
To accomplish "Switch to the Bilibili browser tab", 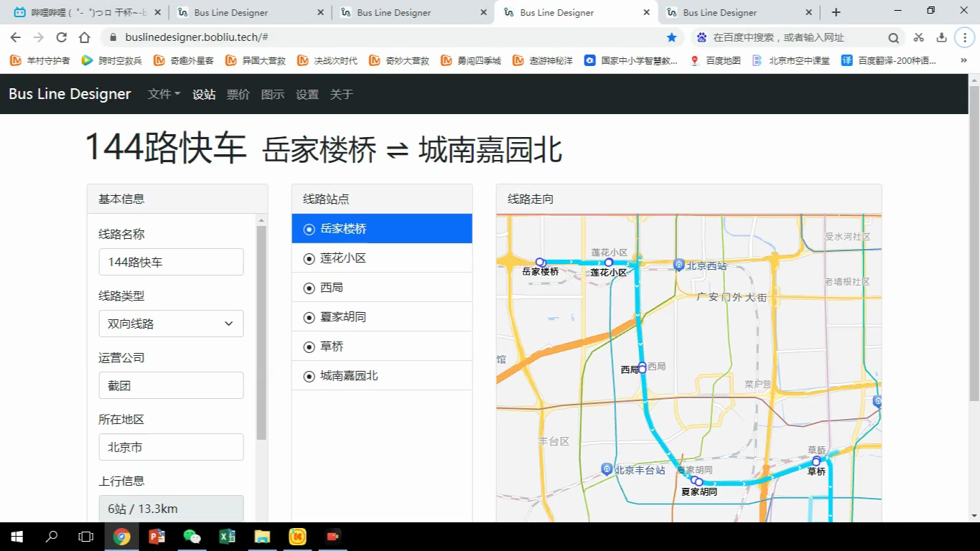I will [86, 12].
